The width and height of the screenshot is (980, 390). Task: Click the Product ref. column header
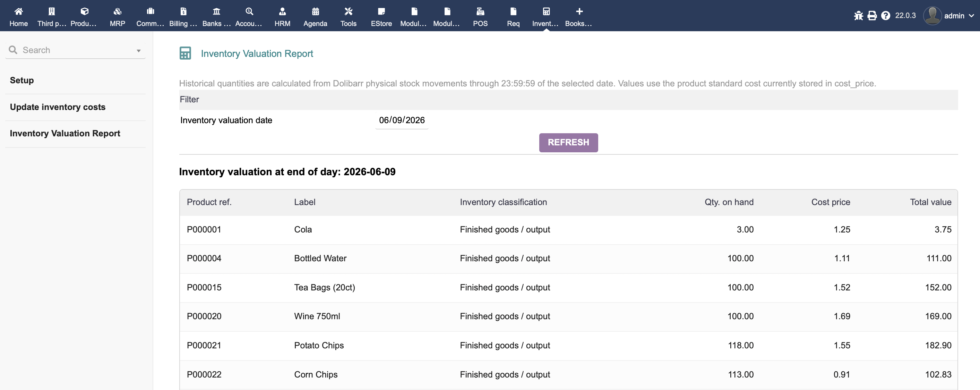209,202
